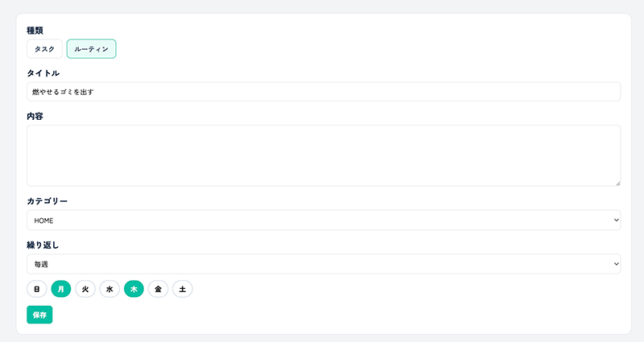Focus the 内容 text area

click(323, 155)
